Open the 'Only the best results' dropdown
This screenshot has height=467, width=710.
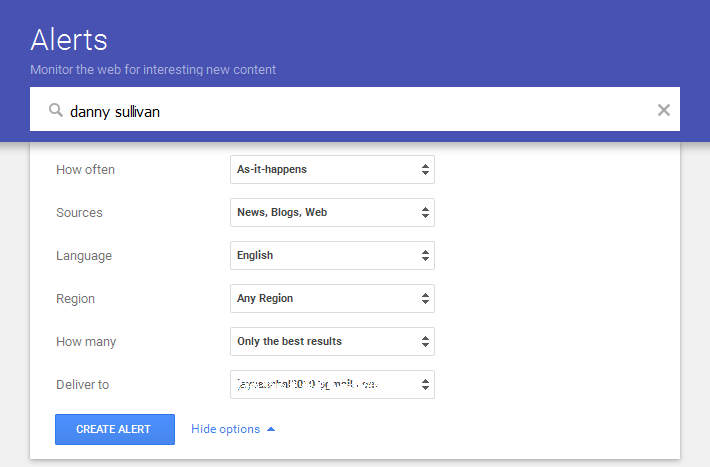[332, 342]
